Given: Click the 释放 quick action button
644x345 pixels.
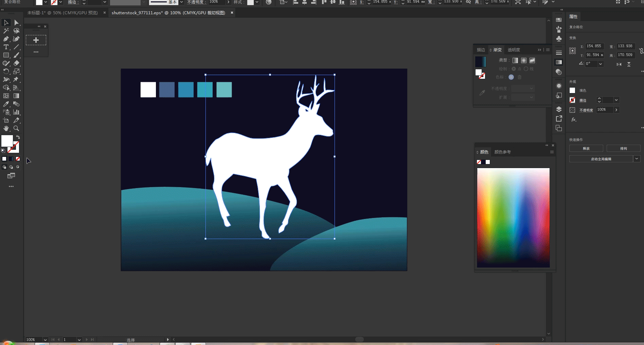Looking at the screenshot, I should pos(586,148).
